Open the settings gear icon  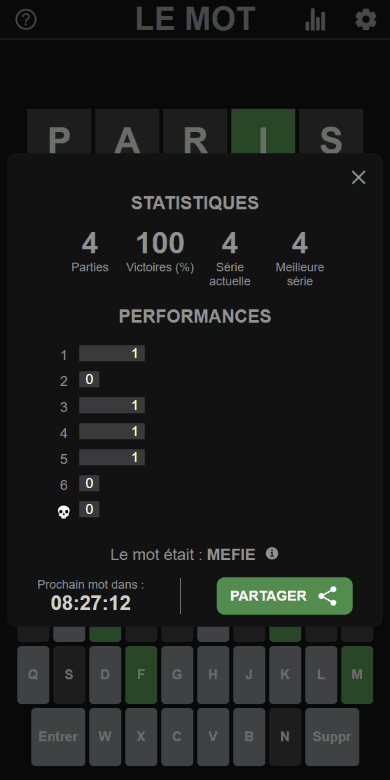pyautogui.click(x=366, y=20)
